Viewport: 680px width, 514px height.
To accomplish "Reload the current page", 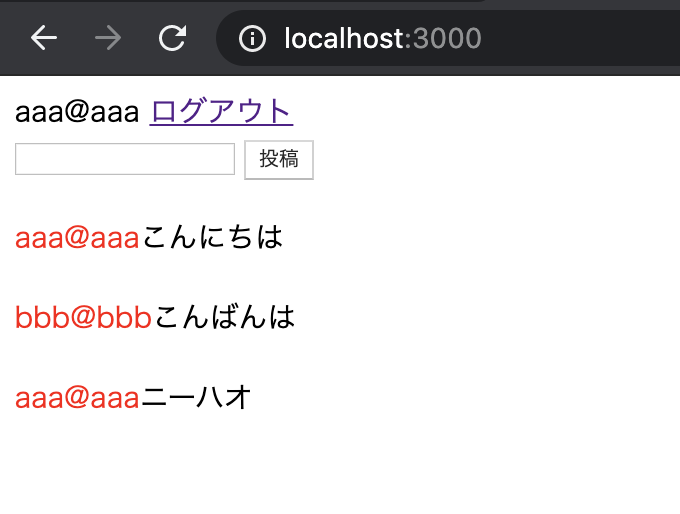I will 173,38.
